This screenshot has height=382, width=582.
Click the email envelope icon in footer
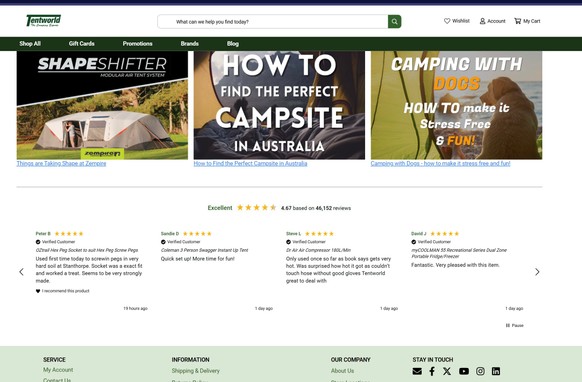coord(417,371)
